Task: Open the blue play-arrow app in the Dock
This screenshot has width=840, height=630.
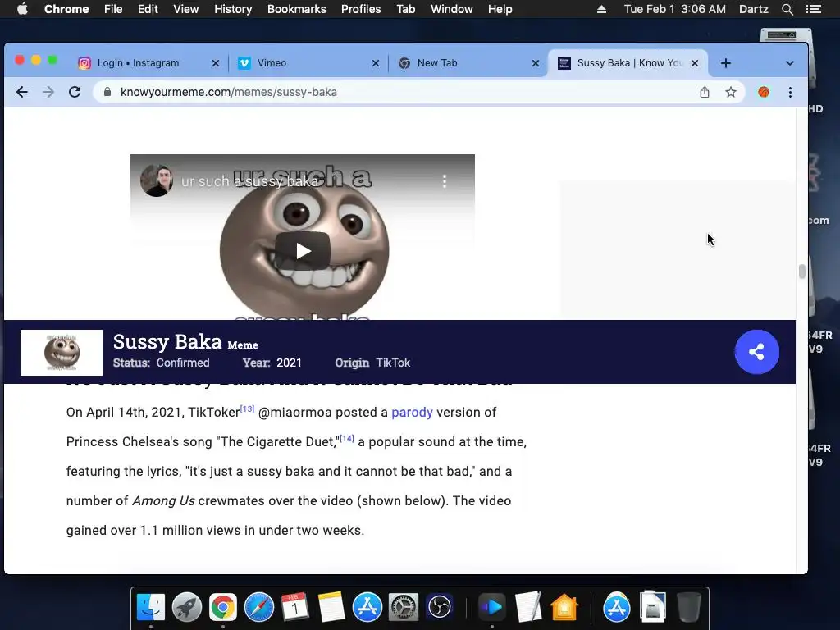Action: pos(492,607)
